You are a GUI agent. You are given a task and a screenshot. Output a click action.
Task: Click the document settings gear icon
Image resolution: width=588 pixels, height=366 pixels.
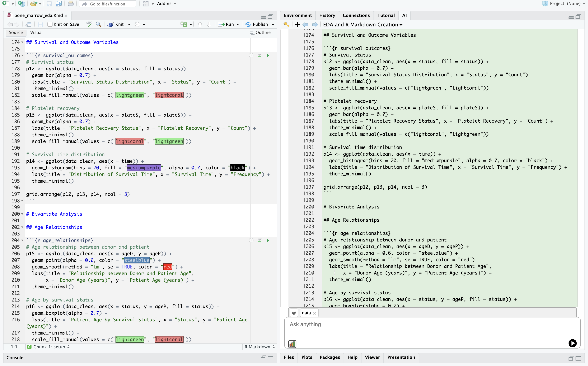tap(137, 24)
